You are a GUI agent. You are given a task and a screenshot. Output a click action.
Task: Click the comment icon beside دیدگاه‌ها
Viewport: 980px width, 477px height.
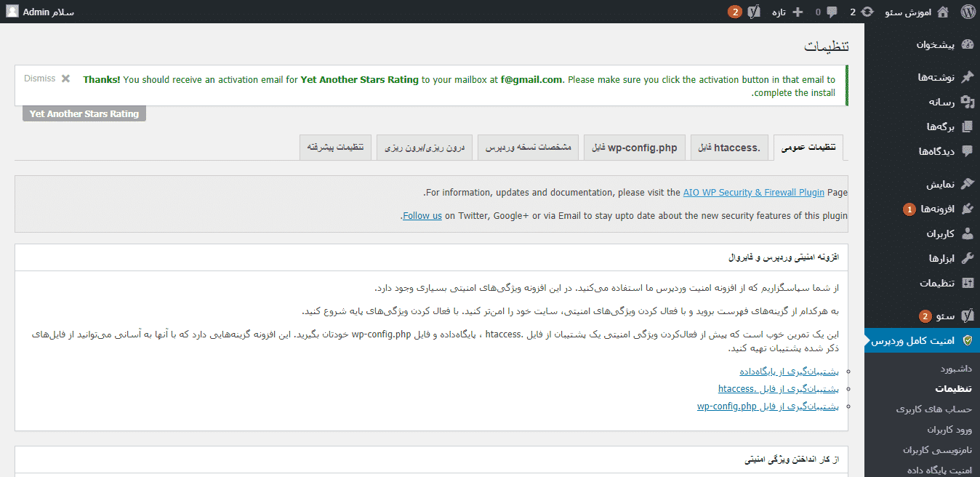967,151
